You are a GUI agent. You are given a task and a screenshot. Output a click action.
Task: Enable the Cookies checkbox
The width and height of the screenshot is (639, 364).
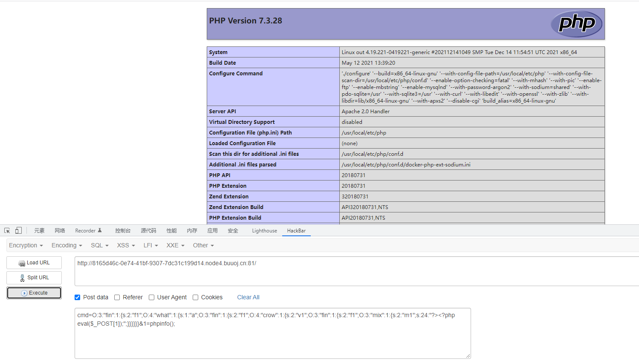196,297
